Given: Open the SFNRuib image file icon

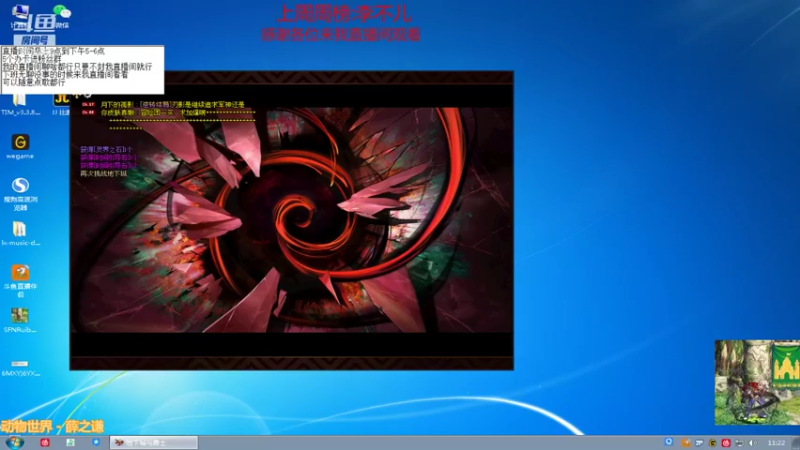Looking at the screenshot, I should 20,320.
